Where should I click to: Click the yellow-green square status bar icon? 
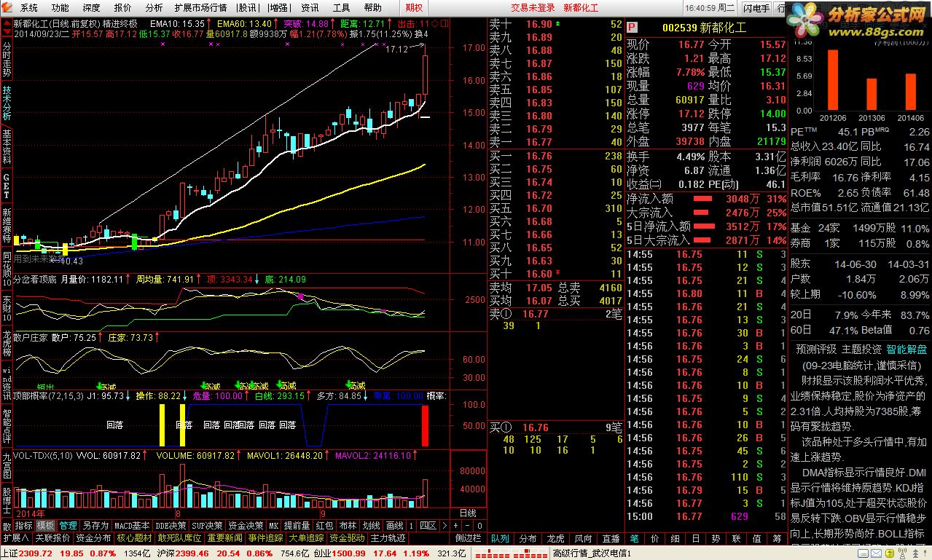tap(890, 553)
